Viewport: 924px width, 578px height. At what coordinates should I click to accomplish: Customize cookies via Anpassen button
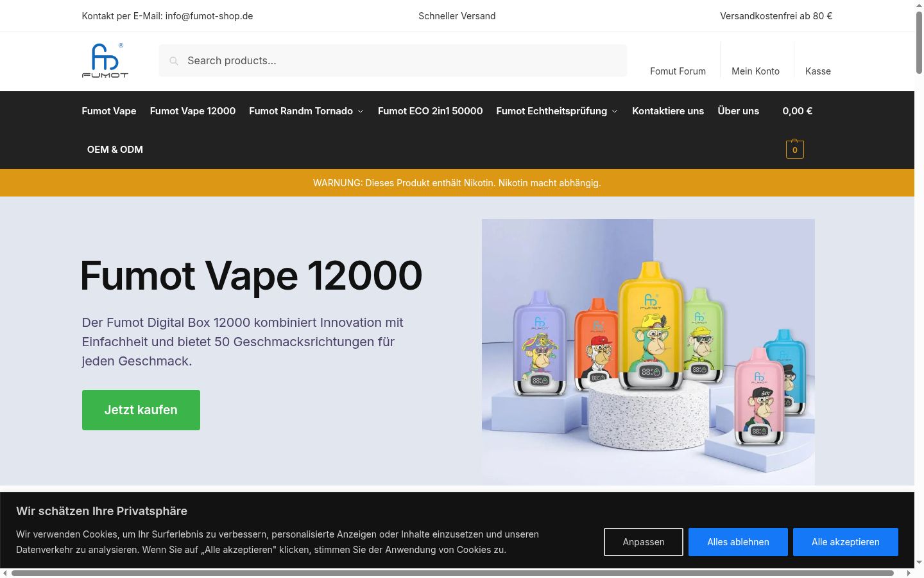click(644, 542)
